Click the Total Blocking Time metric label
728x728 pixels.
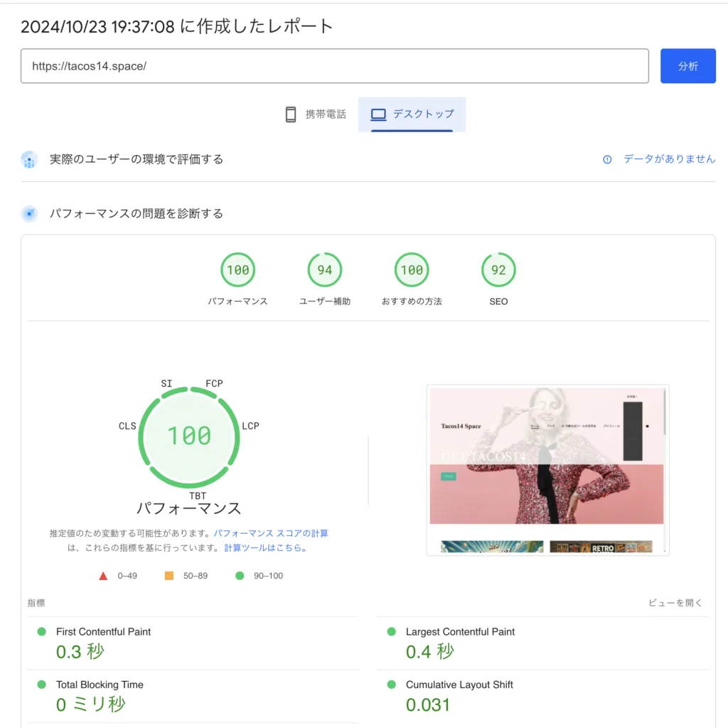coord(100,685)
